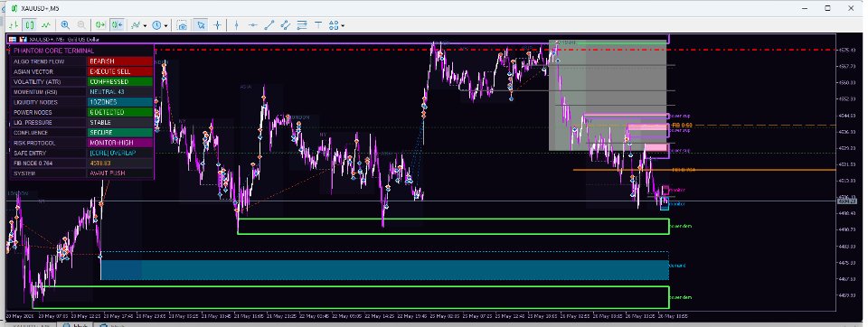Activate the crosshair tool
The image size is (868, 327).
(x=218, y=25)
